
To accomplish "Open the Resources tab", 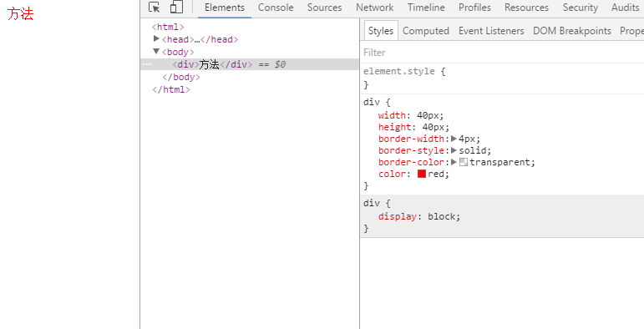I will point(526,8).
